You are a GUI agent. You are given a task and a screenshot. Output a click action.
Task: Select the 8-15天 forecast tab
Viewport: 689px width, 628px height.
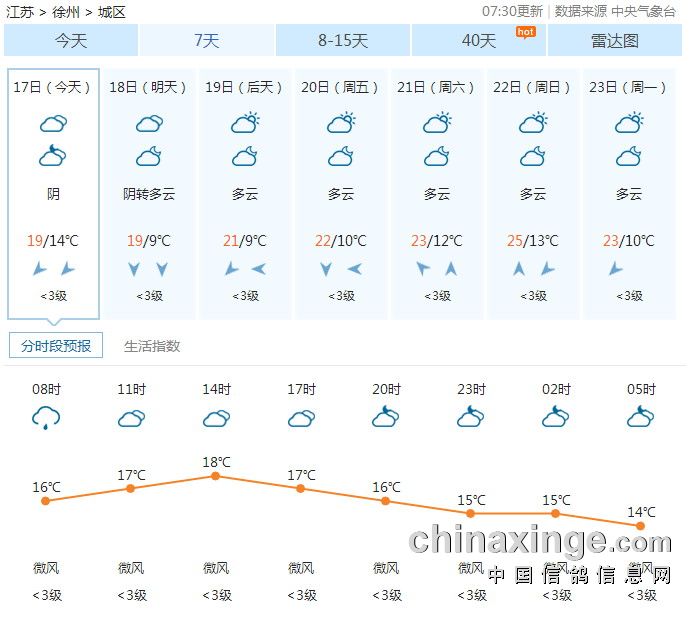(343, 41)
